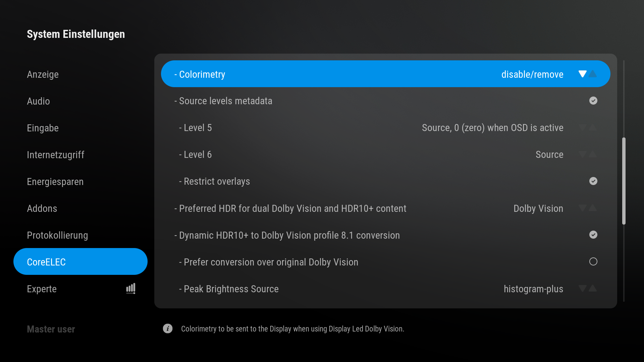The height and width of the screenshot is (362, 644).
Task: Click the System Einstellungen heading
Action: tap(76, 34)
